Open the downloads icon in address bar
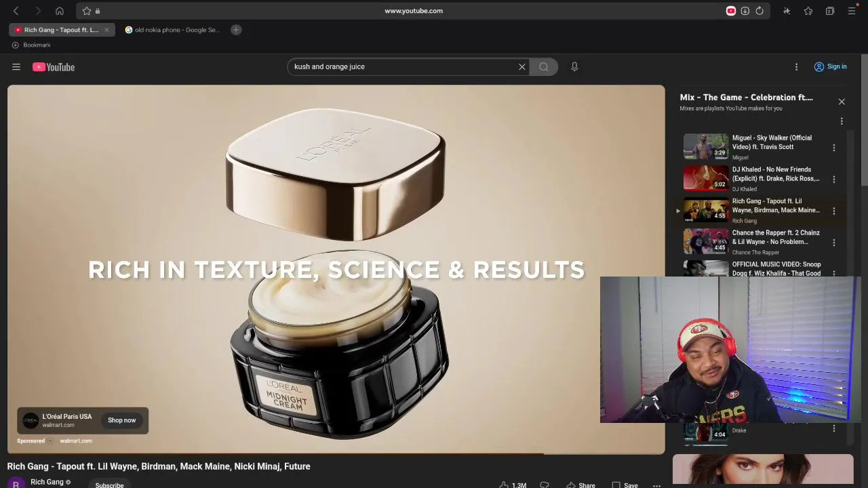Image resolution: width=868 pixels, height=488 pixels. coord(745,11)
